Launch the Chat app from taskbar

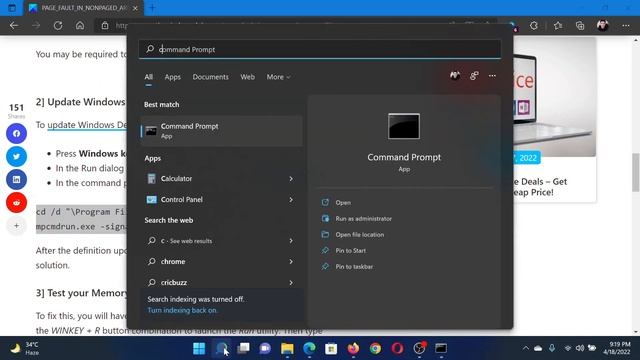pyautogui.click(x=265, y=348)
